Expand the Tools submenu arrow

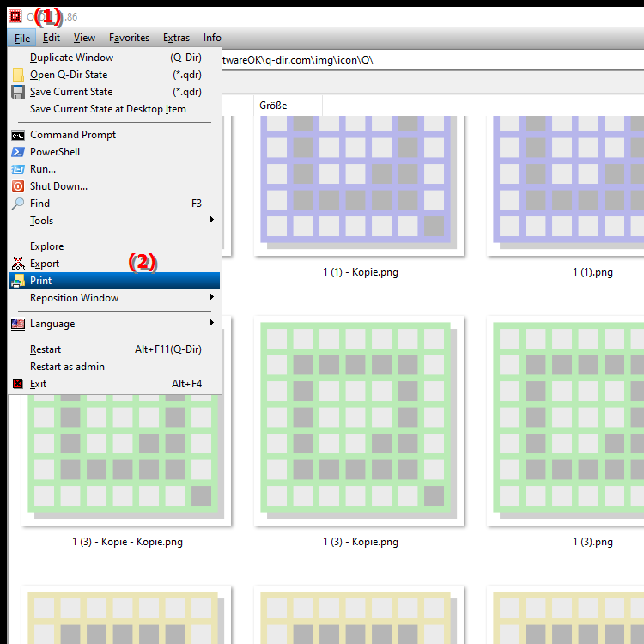[x=211, y=221]
